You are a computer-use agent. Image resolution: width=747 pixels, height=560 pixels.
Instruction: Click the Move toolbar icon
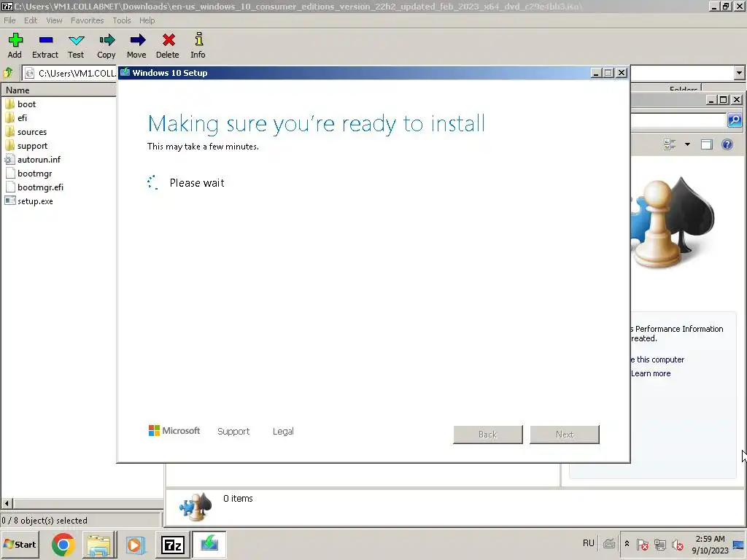[136, 46]
